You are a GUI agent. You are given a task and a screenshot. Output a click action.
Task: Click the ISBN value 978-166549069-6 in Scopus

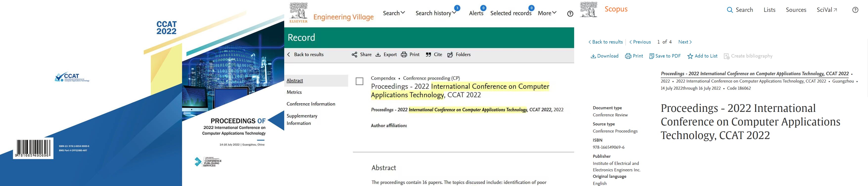609,147
